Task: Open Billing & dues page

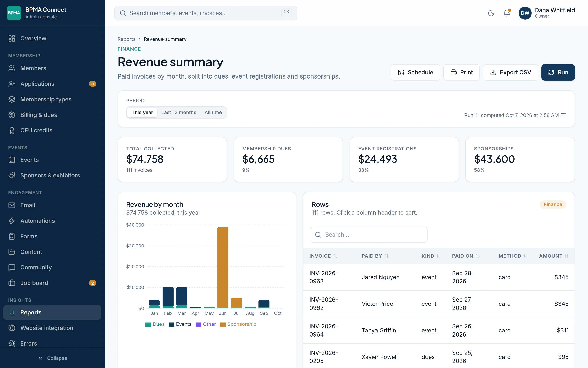Action: point(52,115)
